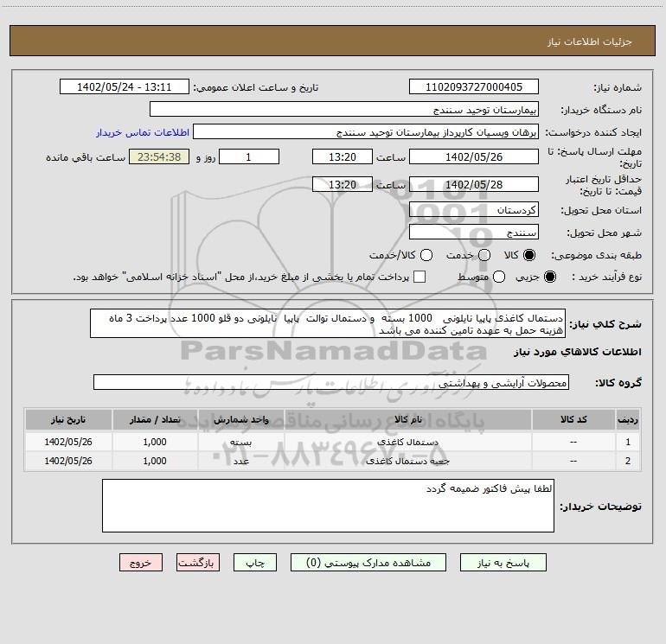666x644 pixels.
Task: Click the 'استان محل تحویل' field showing کردستان
Action: (473, 210)
